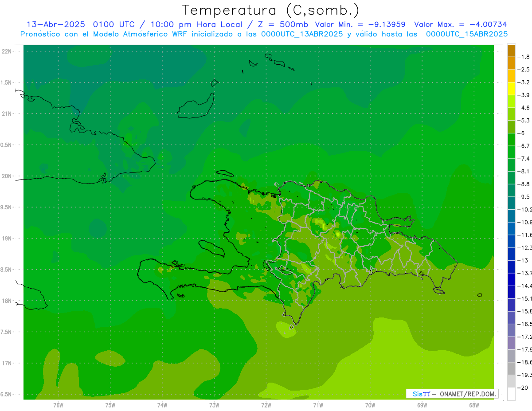This screenshot has width=532, height=411.
Task: Click the "-8.1" color bar label
Action: coord(524,172)
